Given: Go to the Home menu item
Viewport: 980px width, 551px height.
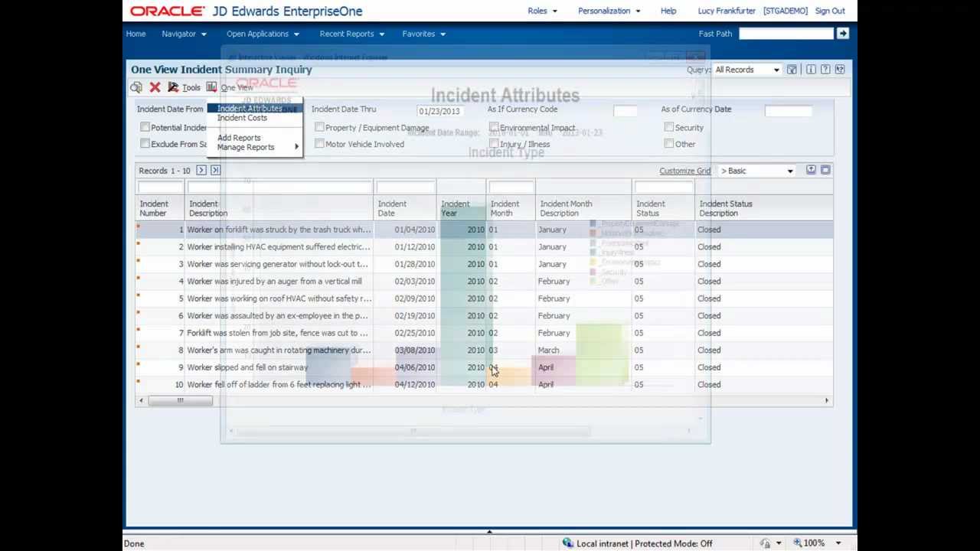Looking at the screenshot, I should [136, 34].
